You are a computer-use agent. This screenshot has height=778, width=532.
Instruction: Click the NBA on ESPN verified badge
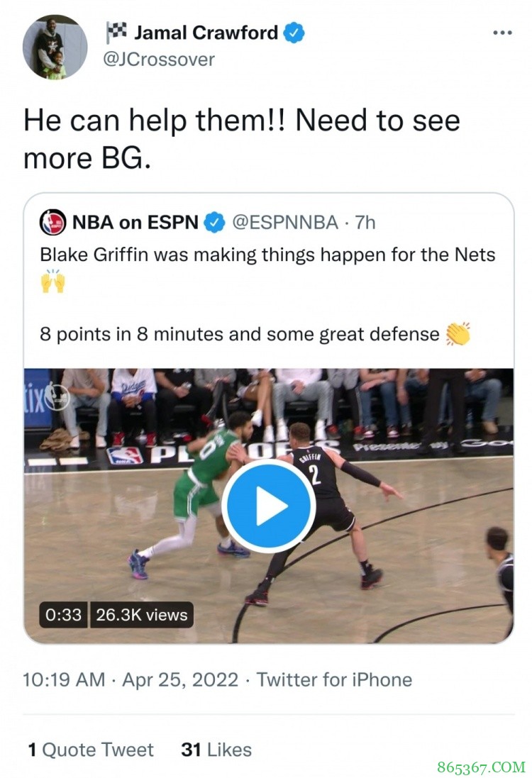[x=214, y=223]
